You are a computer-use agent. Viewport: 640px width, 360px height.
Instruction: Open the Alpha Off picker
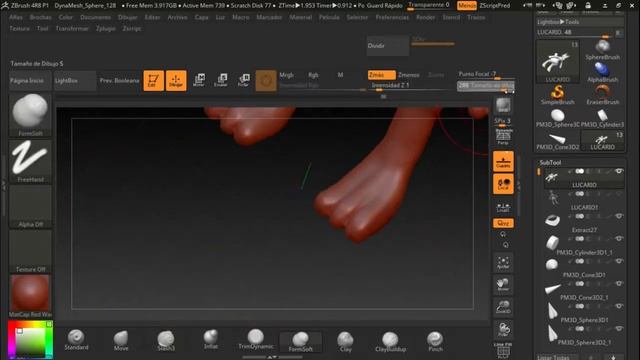[x=30, y=207]
